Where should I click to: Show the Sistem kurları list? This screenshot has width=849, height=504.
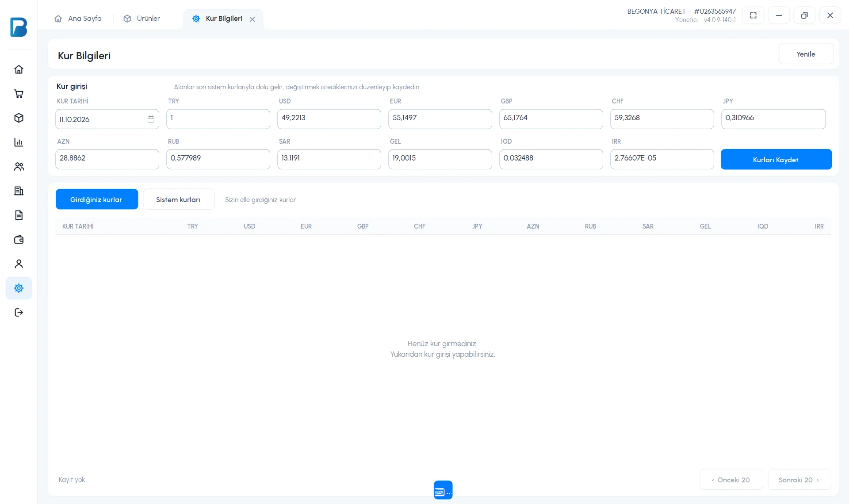pyautogui.click(x=179, y=199)
